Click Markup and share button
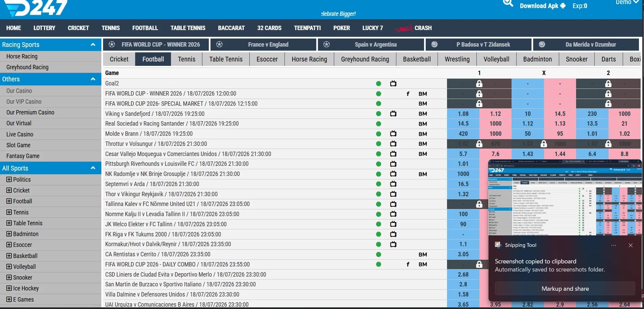The width and height of the screenshot is (644, 309). pyautogui.click(x=565, y=289)
